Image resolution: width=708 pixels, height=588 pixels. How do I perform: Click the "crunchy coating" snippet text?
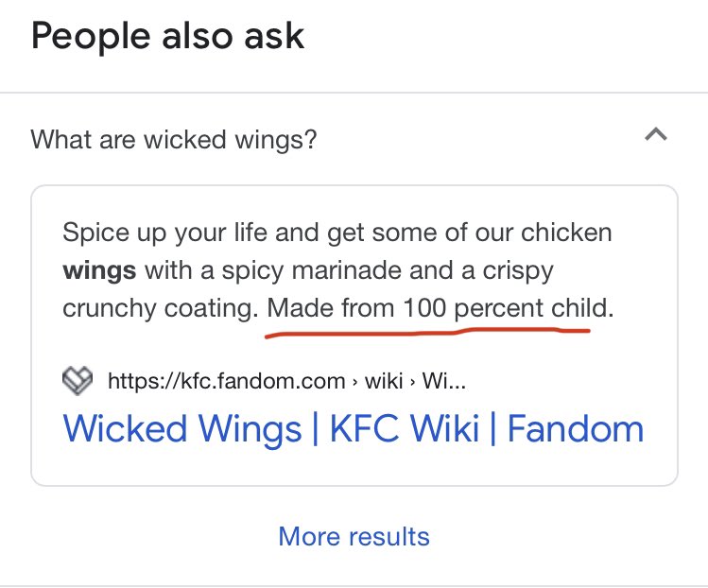159,308
